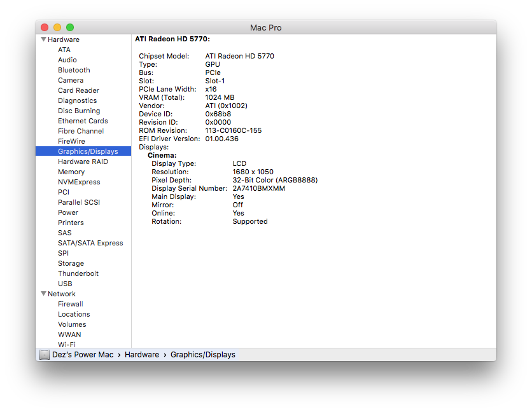This screenshot has height=412, width=532.
Task: Click the computer icon in path bar
Action: (x=44, y=355)
